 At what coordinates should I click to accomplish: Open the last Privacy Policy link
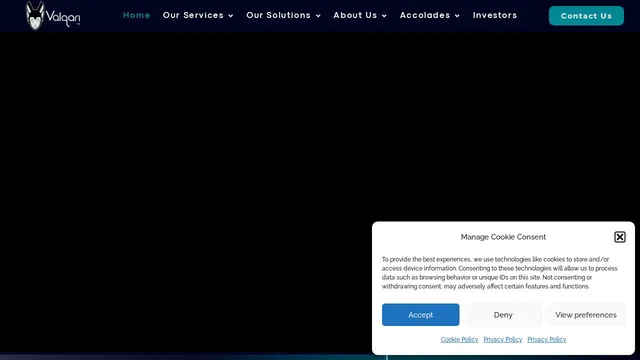click(x=547, y=340)
